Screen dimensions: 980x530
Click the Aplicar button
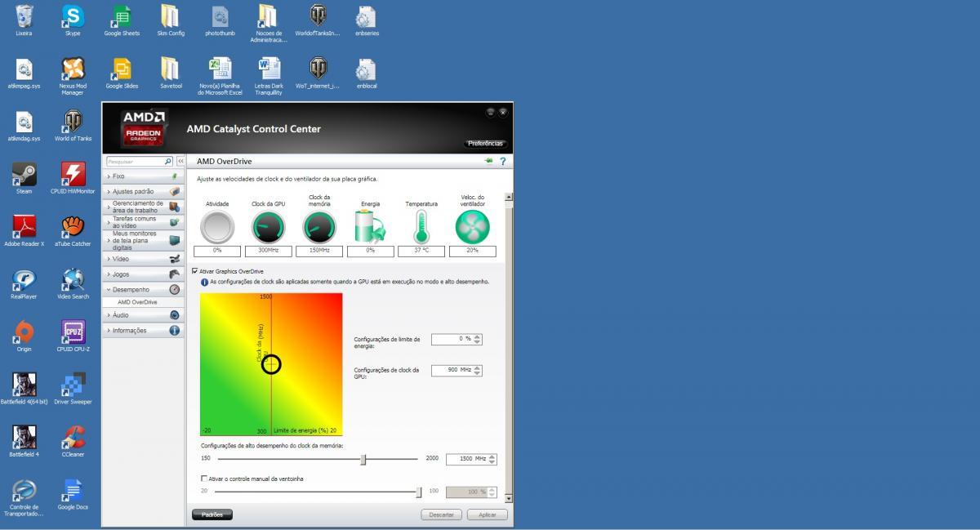point(488,514)
